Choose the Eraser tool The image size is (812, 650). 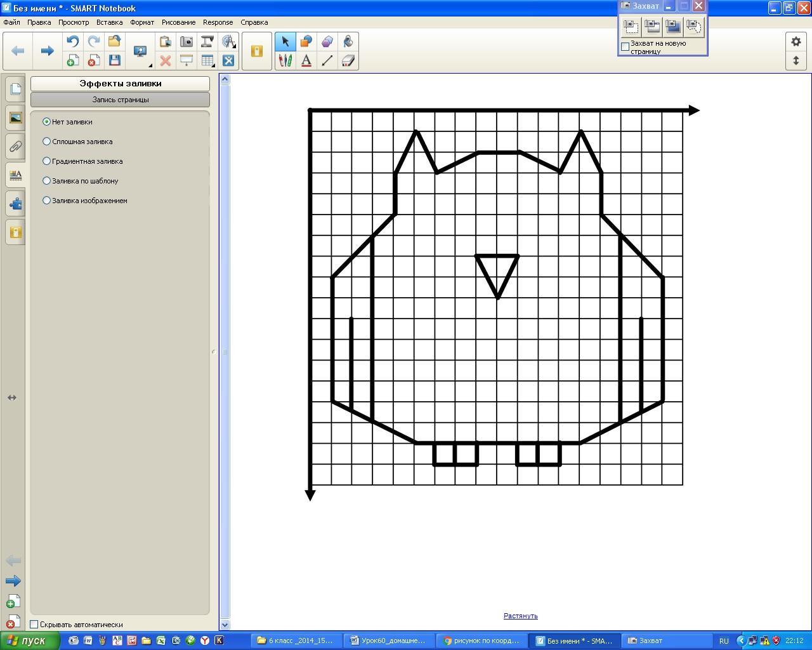[348, 61]
